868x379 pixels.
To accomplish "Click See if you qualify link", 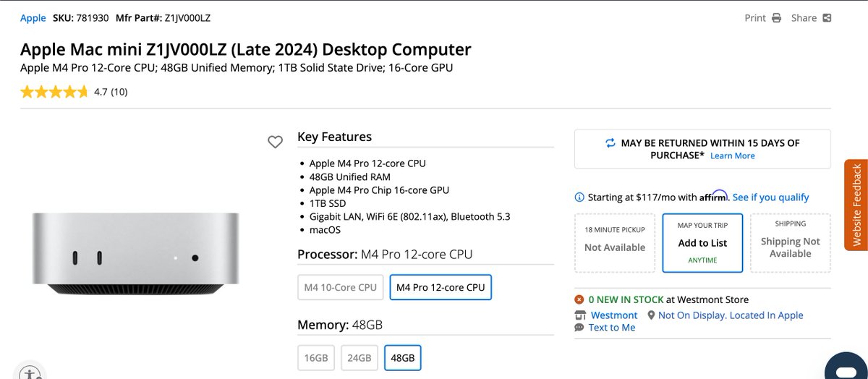I will [770, 197].
